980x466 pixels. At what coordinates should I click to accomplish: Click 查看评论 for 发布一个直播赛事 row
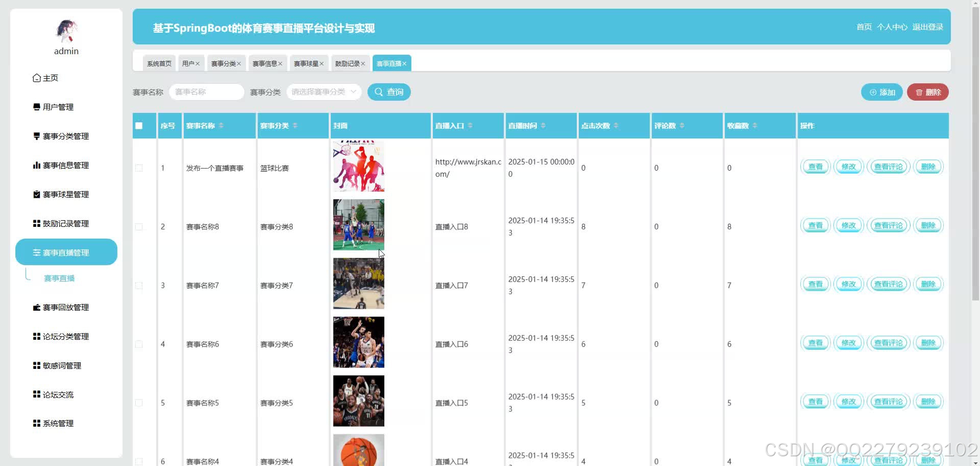(889, 167)
